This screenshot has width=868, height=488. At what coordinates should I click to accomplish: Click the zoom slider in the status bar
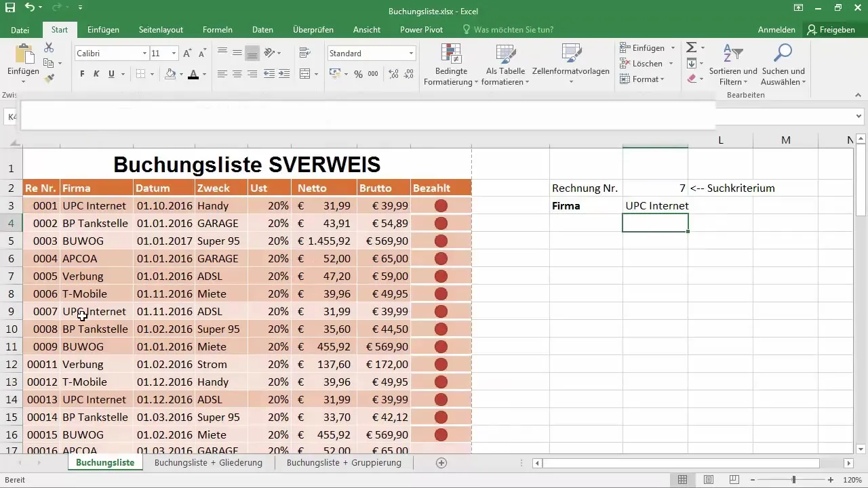tap(793, 480)
